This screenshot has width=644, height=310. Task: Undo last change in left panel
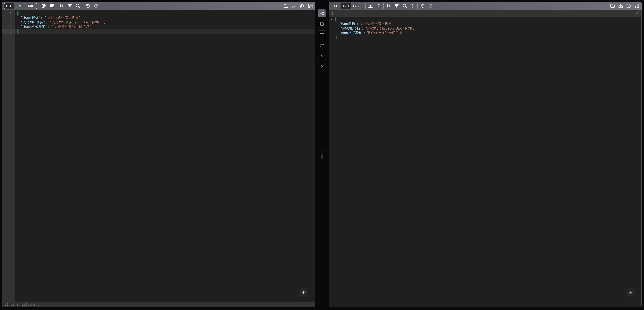click(88, 6)
